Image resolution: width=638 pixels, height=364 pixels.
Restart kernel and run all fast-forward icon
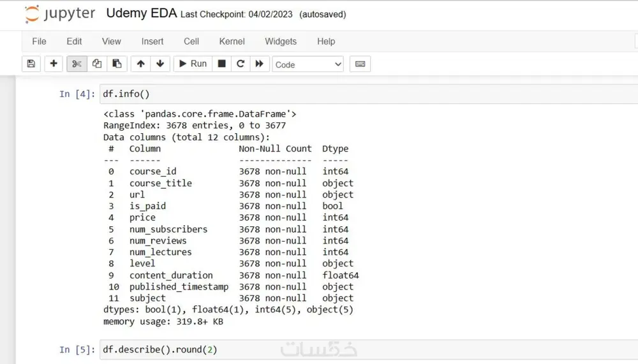click(260, 64)
